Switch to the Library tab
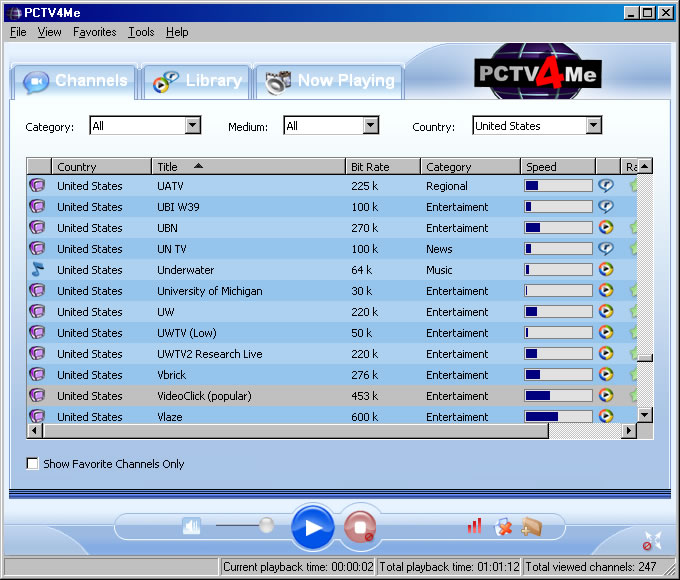The height and width of the screenshot is (580, 680). pyautogui.click(x=197, y=82)
